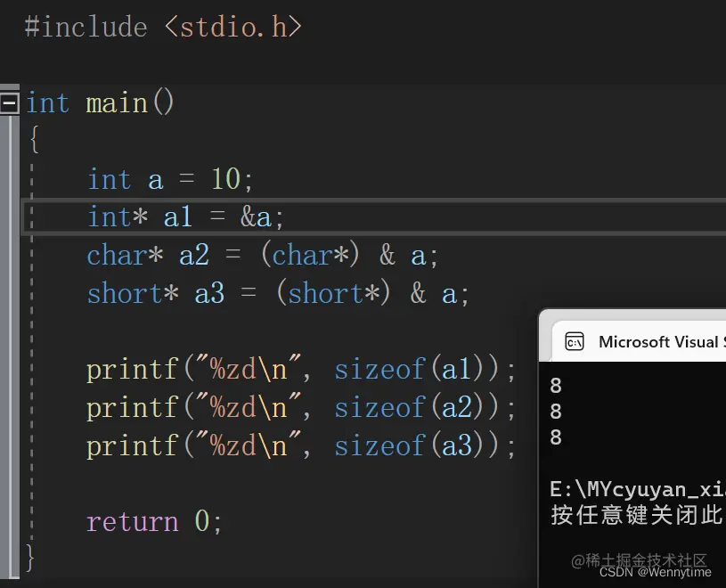The width and height of the screenshot is (726, 588).
Task: Click the closing brace of main
Action: (29, 559)
